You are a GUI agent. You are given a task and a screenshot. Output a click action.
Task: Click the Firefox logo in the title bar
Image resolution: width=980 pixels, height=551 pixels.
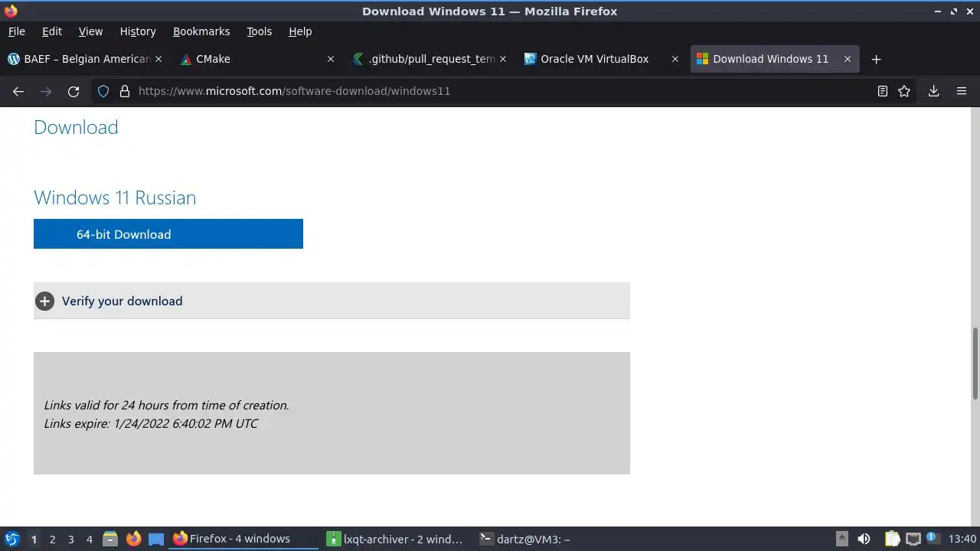coord(11,11)
